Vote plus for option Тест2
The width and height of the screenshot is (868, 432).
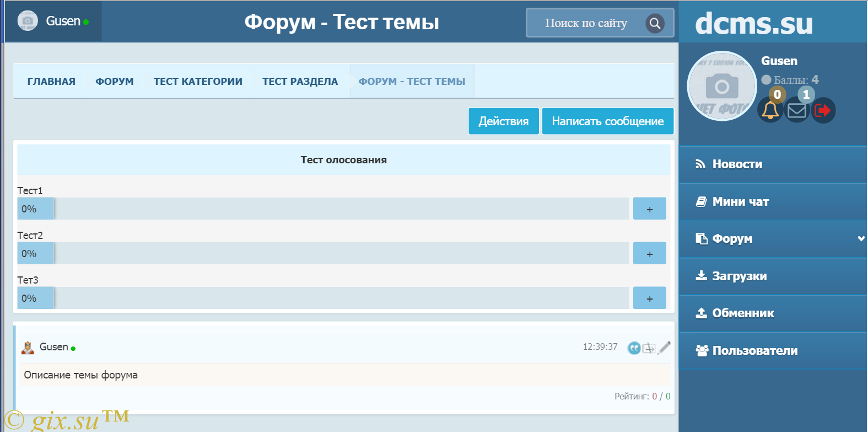(x=650, y=253)
